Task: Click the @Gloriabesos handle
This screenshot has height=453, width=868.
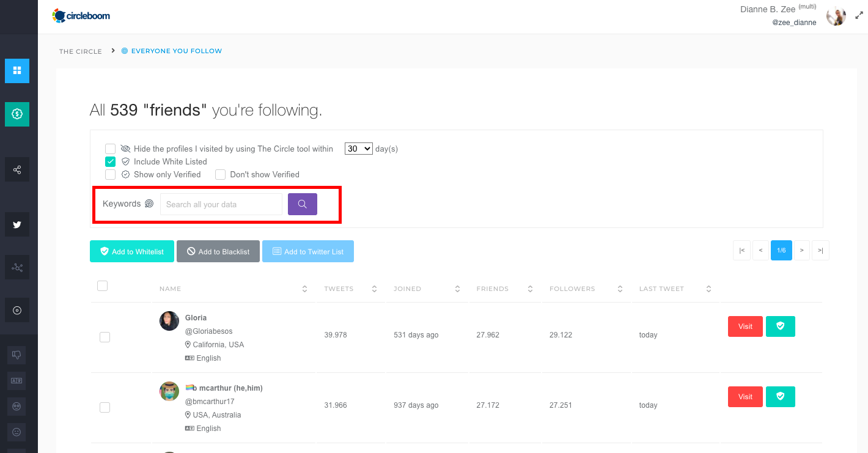Action: 209,331
